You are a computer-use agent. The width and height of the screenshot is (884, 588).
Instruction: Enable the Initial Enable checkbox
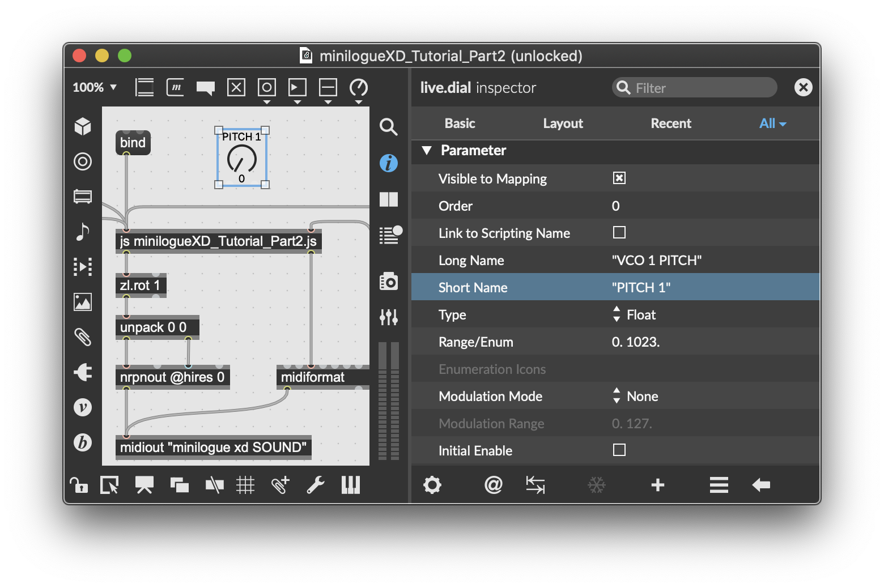point(619,450)
